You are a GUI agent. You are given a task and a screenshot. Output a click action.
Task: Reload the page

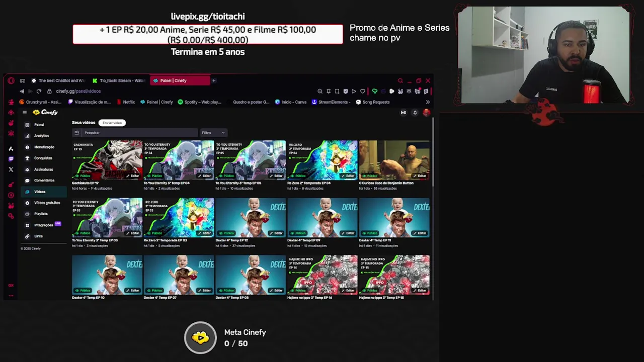pyautogui.click(x=39, y=92)
